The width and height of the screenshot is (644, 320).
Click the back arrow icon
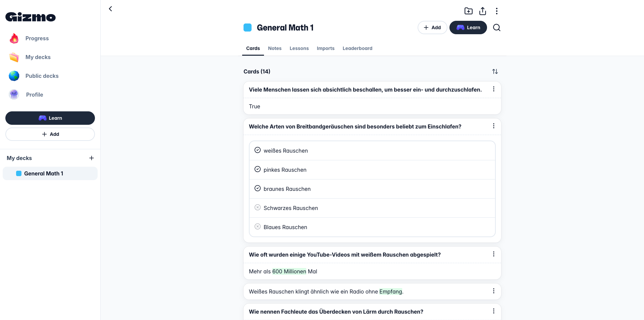(x=110, y=9)
